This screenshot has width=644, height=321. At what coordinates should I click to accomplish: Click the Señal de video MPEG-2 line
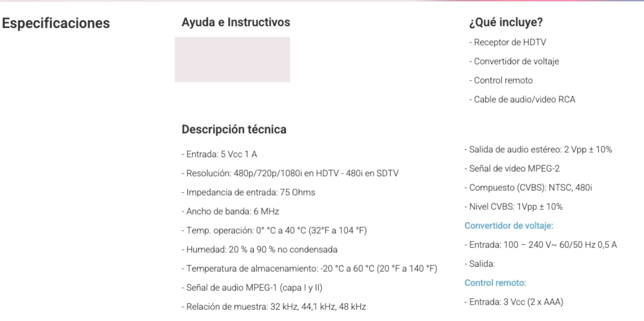pos(512,169)
